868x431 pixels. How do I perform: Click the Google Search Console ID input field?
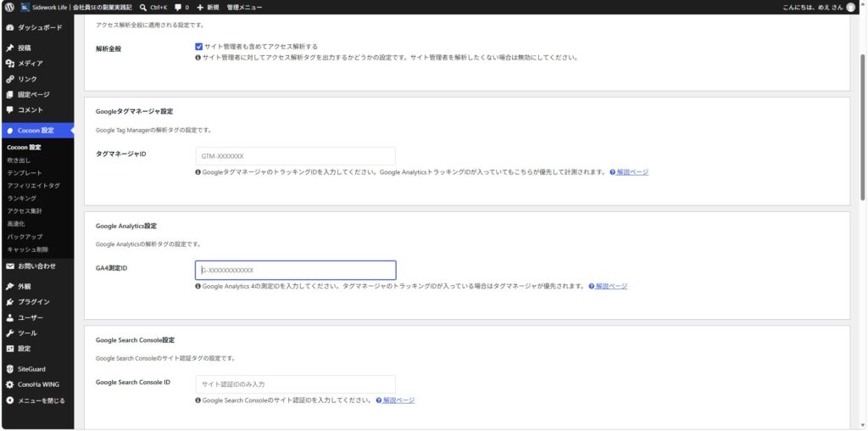pyautogui.click(x=296, y=384)
